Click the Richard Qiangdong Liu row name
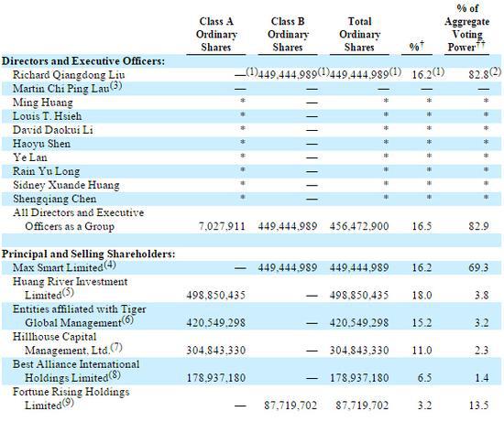 click(x=69, y=75)
